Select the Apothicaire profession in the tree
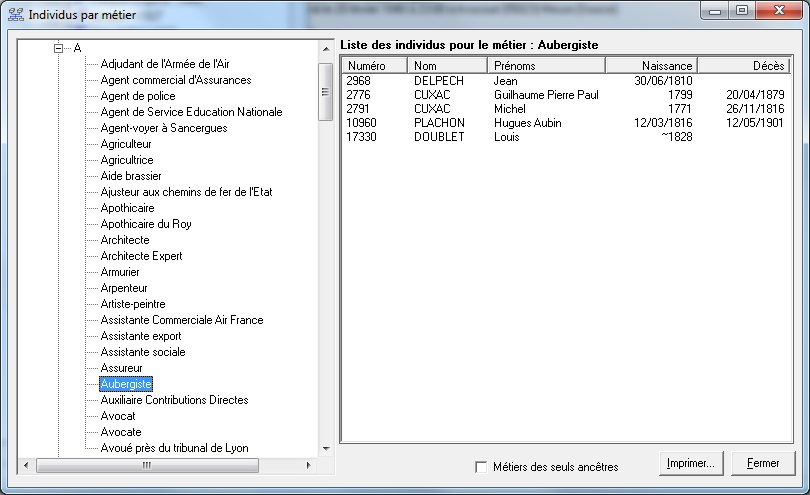810x495 pixels. (x=127, y=208)
